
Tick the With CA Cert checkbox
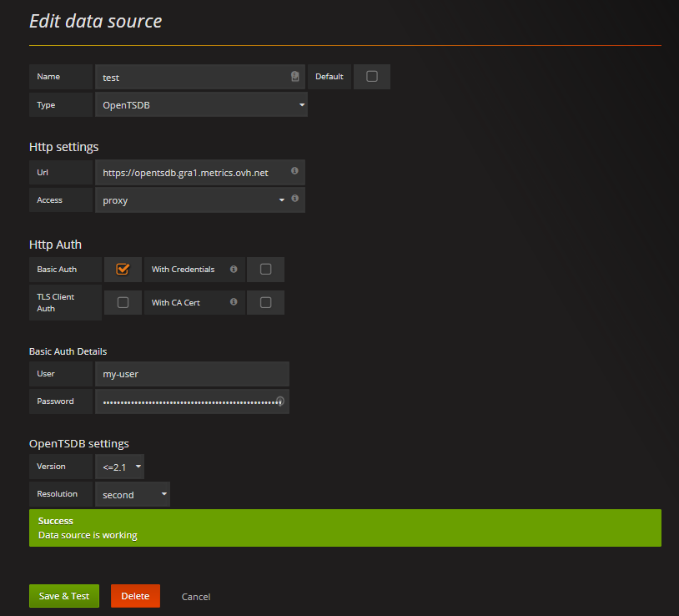click(x=265, y=303)
